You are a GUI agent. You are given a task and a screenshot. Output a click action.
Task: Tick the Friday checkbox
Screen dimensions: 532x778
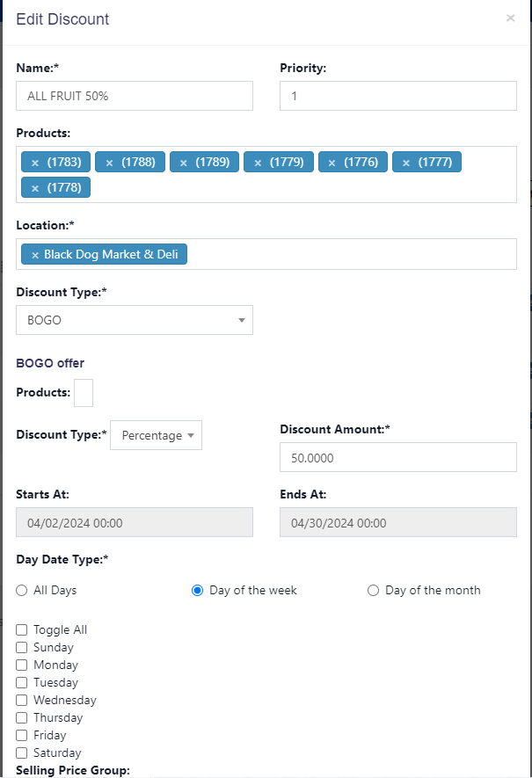tap(21, 735)
